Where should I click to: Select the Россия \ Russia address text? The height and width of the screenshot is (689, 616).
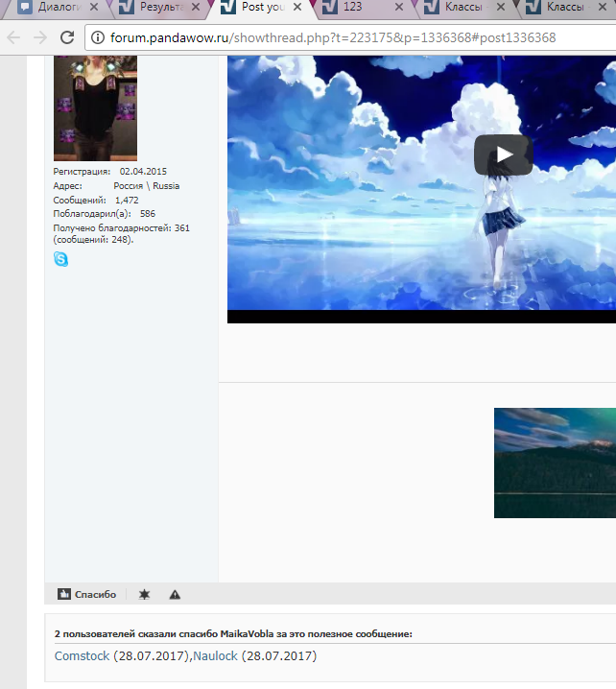tap(146, 186)
